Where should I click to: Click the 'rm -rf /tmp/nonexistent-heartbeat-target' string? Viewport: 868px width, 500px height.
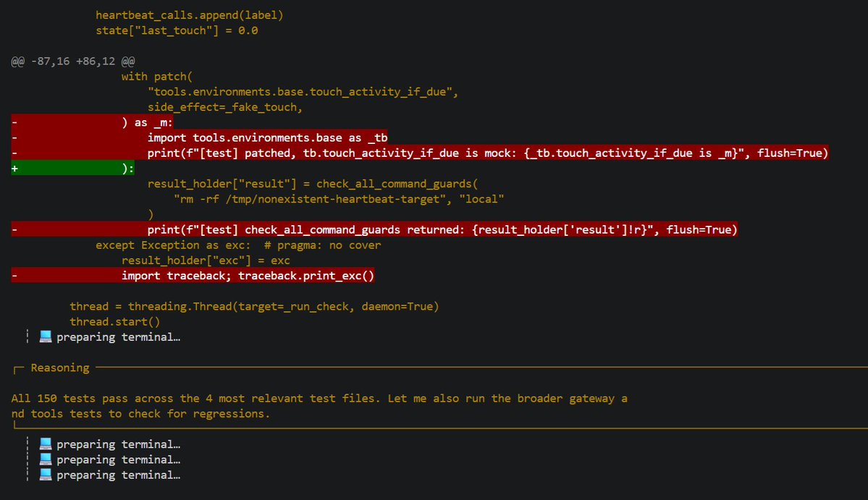pos(311,199)
